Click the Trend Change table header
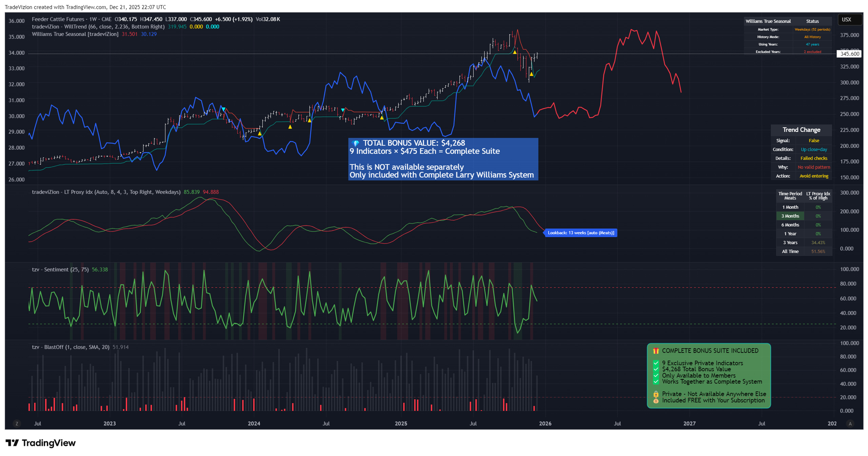The image size is (868, 456). [801, 130]
